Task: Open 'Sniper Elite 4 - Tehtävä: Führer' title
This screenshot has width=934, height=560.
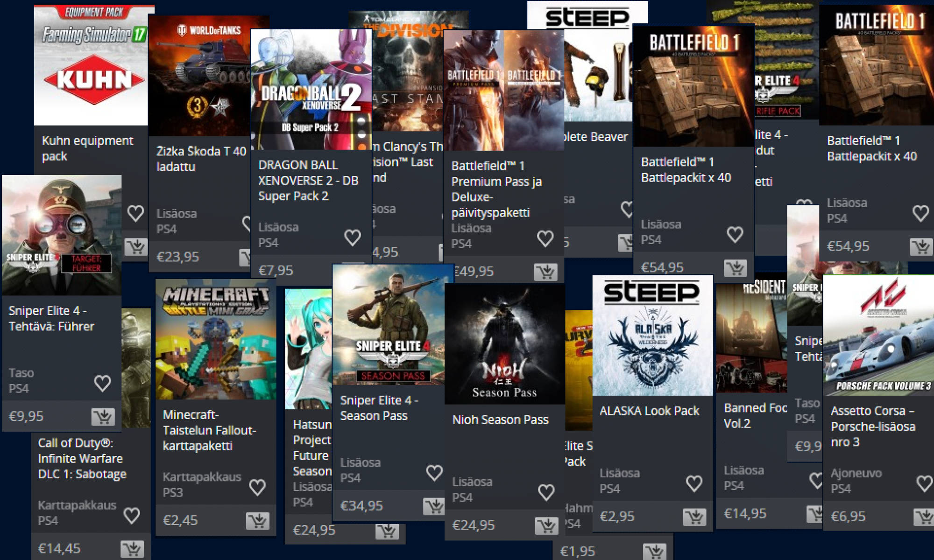Action: click(x=51, y=318)
